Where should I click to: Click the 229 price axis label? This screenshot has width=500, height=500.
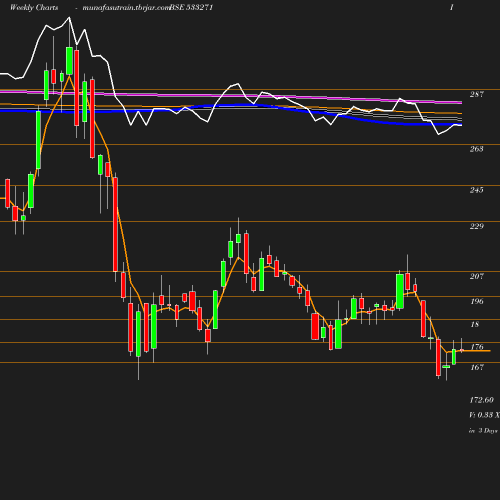click(x=477, y=226)
